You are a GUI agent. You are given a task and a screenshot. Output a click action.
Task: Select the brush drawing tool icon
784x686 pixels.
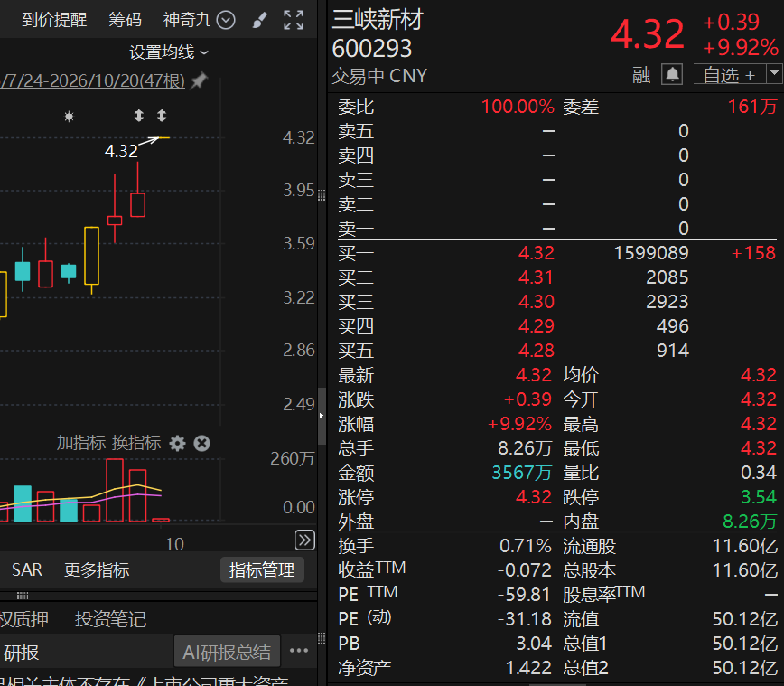[260, 20]
